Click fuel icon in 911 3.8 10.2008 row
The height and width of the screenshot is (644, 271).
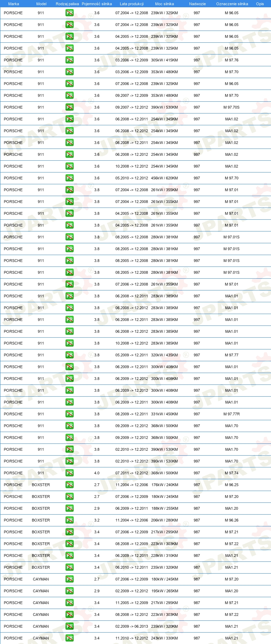click(x=69, y=343)
